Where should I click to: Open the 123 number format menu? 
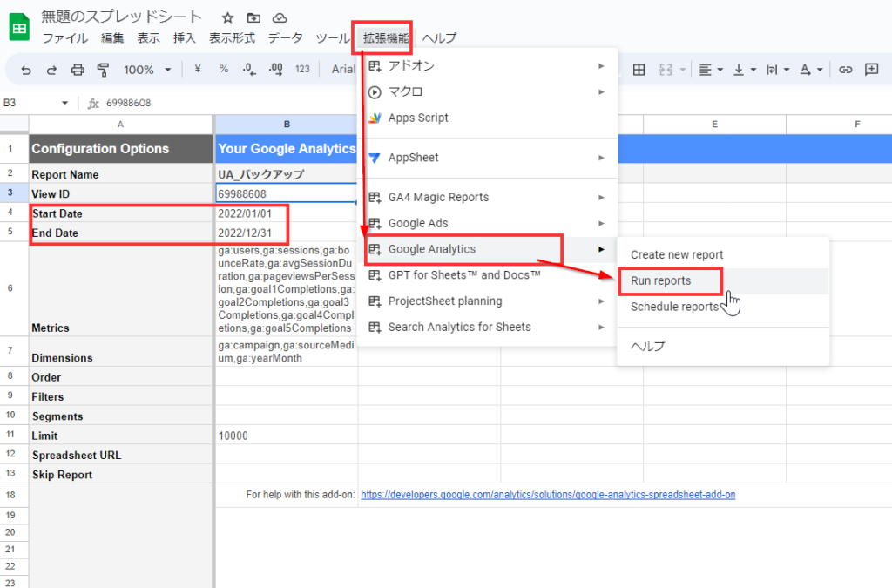(x=302, y=69)
